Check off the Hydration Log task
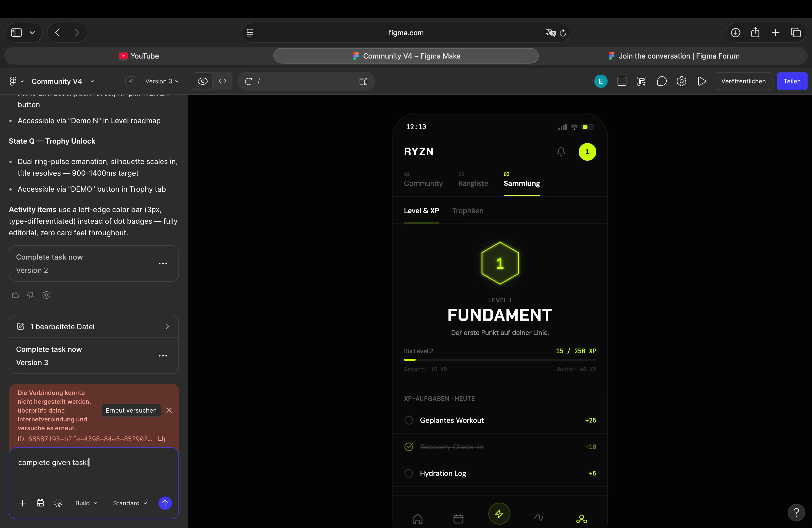This screenshot has height=528, width=812. tap(409, 473)
